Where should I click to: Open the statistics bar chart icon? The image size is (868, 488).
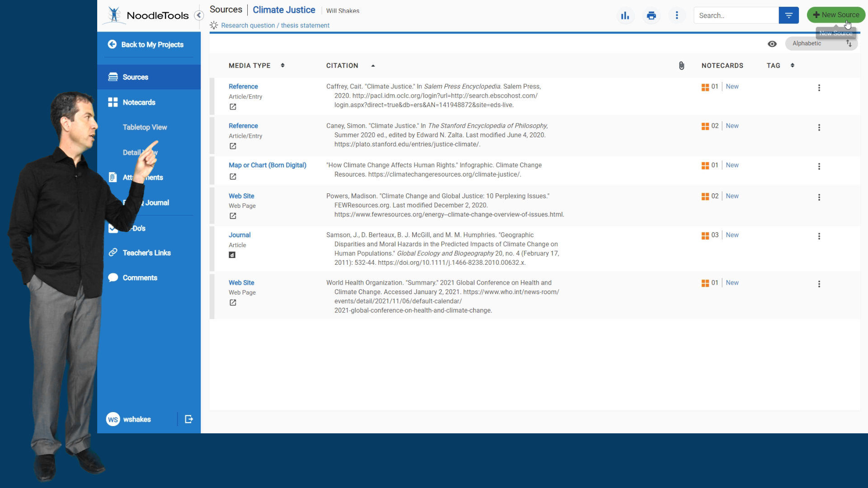coord(625,15)
